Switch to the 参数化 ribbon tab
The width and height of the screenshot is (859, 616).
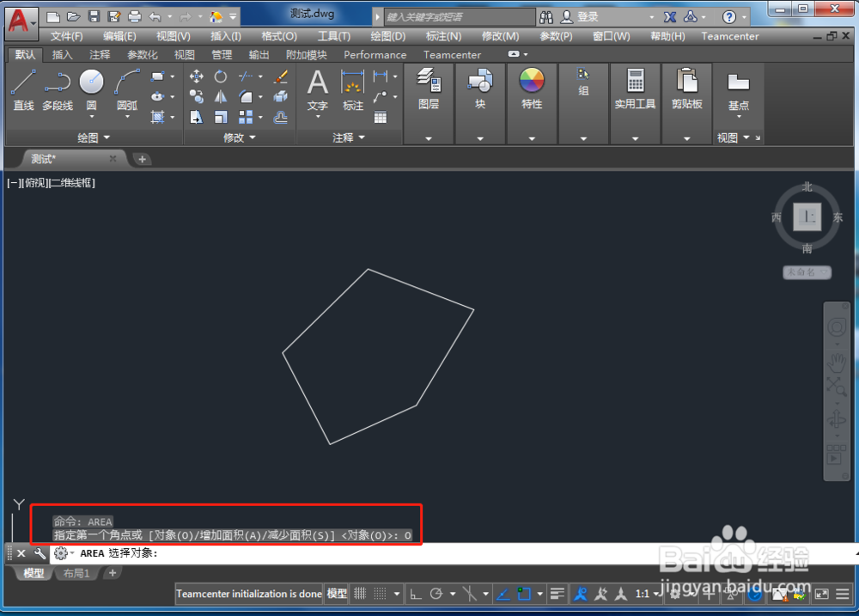coord(143,55)
